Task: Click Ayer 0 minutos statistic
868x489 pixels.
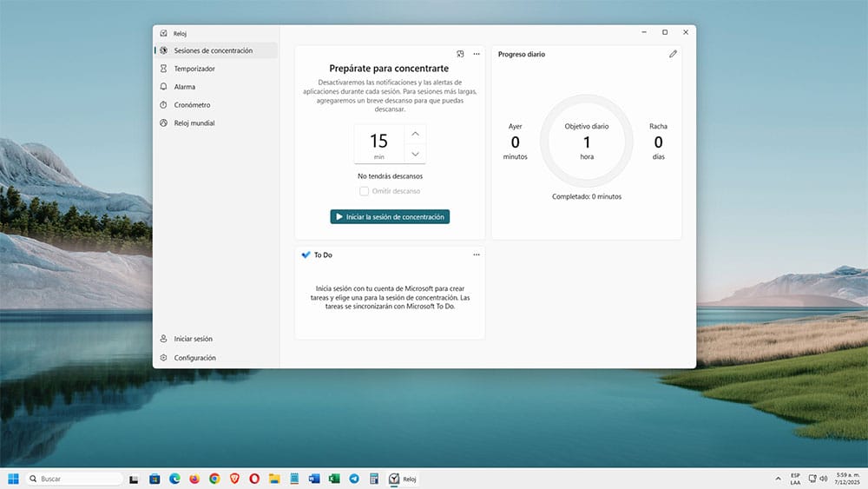Action: [515, 142]
